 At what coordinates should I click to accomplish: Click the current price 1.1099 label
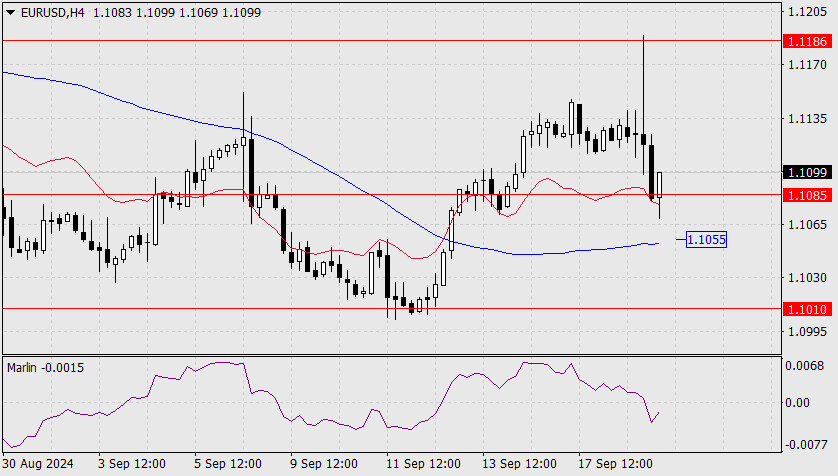[x=807, y=173]
